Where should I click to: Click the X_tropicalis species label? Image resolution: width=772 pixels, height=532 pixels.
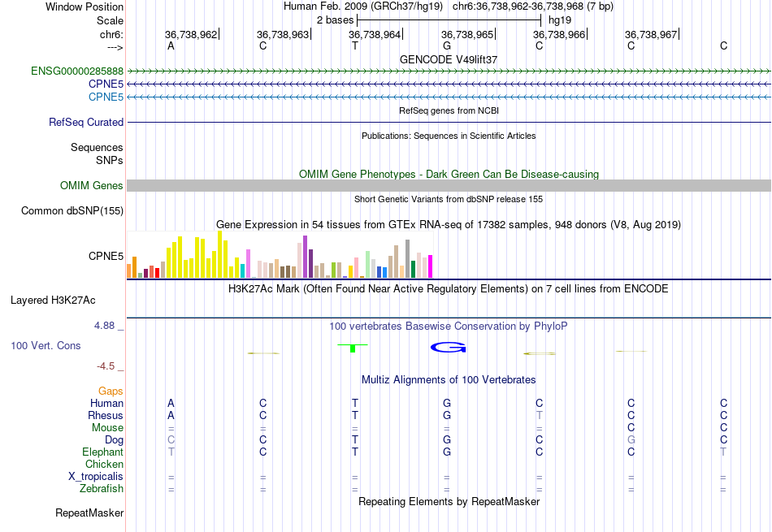coord(96,477)
